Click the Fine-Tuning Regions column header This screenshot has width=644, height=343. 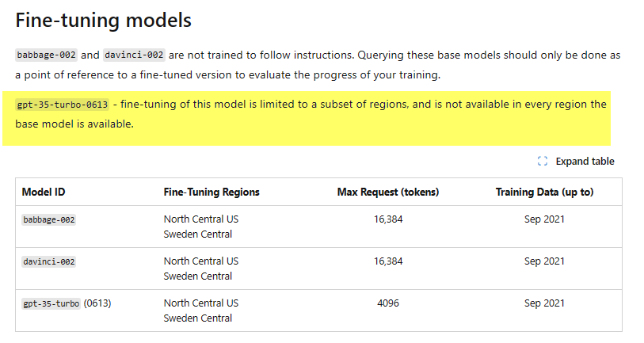pyautogui.click(x=211, y=192)
